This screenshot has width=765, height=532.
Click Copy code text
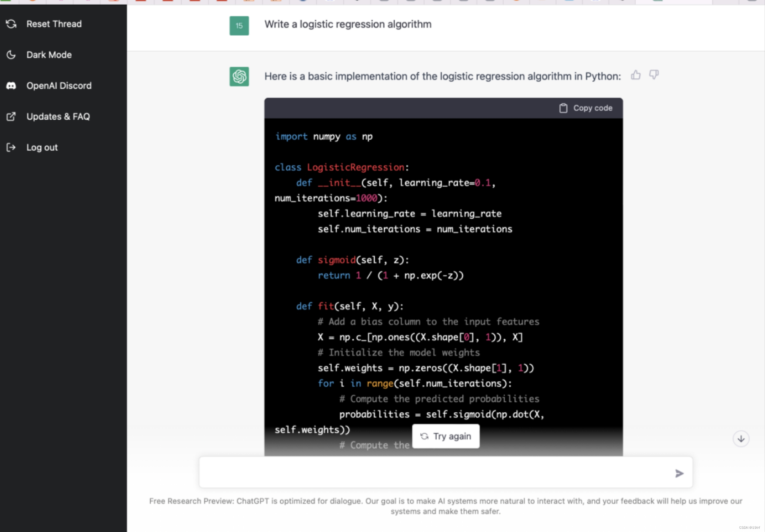(593, 108)
